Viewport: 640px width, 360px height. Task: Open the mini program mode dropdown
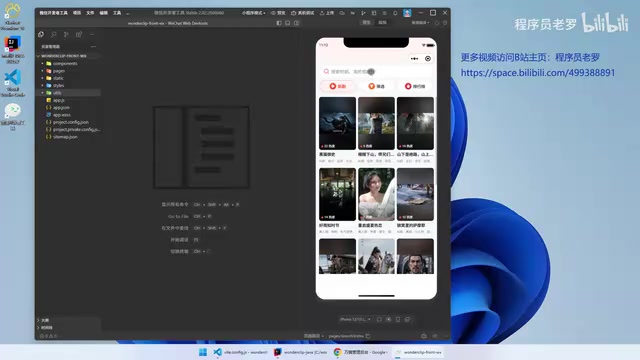(x=253, y=13)
